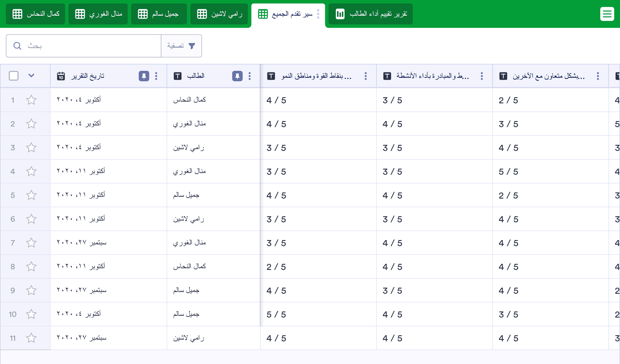Open the green hamburger menu icon
The height and width of the screenshot is (364, 620).
pos(607,14)
